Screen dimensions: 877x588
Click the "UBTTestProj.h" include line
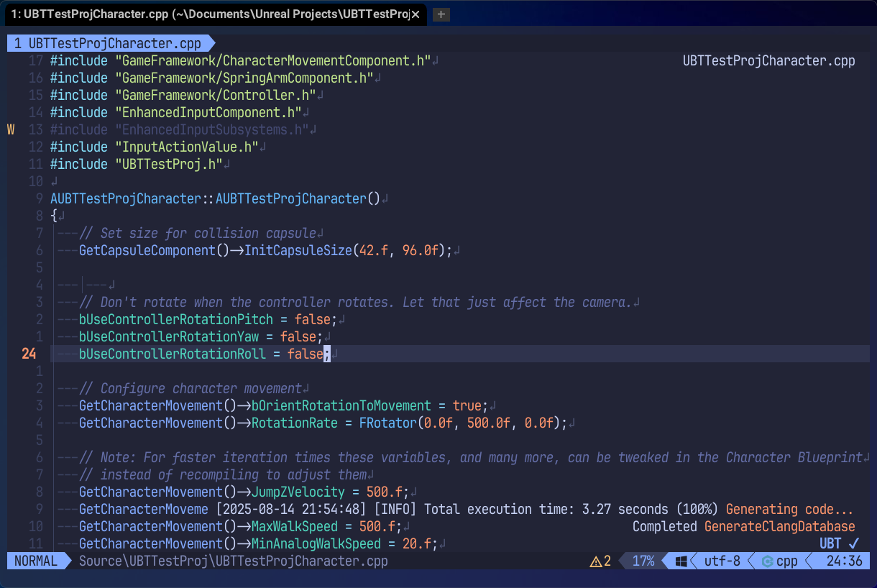[137, 164]
